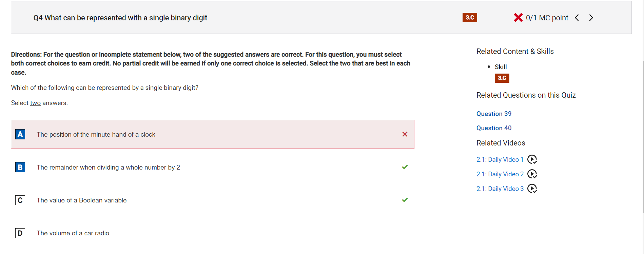The width and height of the screenshot is (644, 254).
Task: Play Daily Video 1 icon
Action: click(532, 159)
